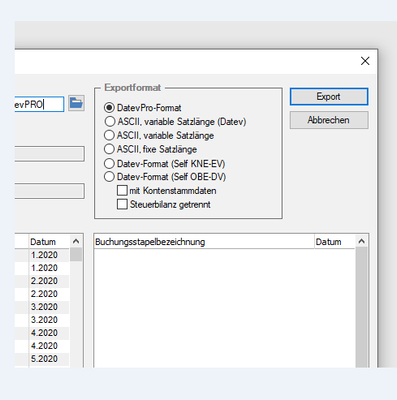Select first 1.2020 date row

42,255
